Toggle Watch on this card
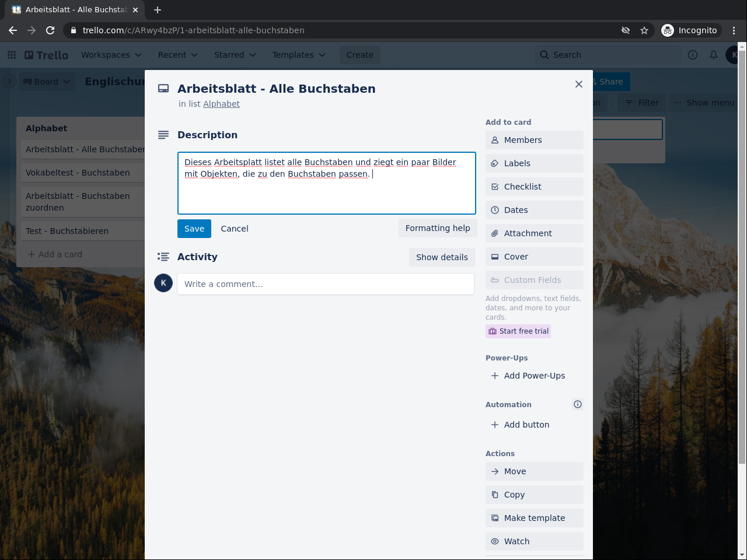The width and height of the screenshot is (747, 560). point(535,541)
